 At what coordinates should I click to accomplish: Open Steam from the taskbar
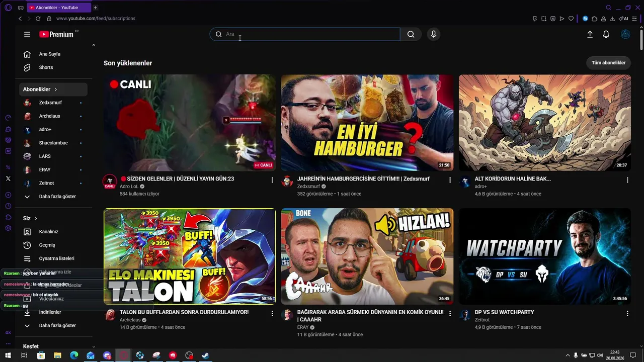pos(206,355)
